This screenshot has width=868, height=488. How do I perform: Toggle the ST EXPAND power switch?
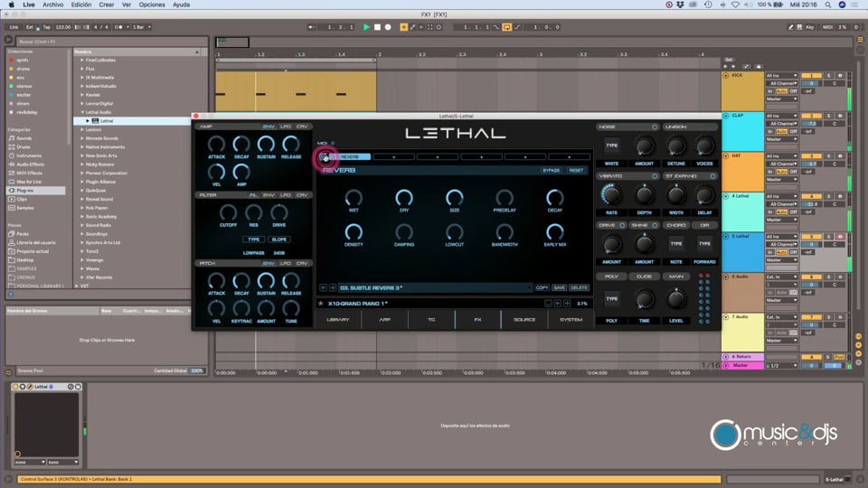pos(712,176)
